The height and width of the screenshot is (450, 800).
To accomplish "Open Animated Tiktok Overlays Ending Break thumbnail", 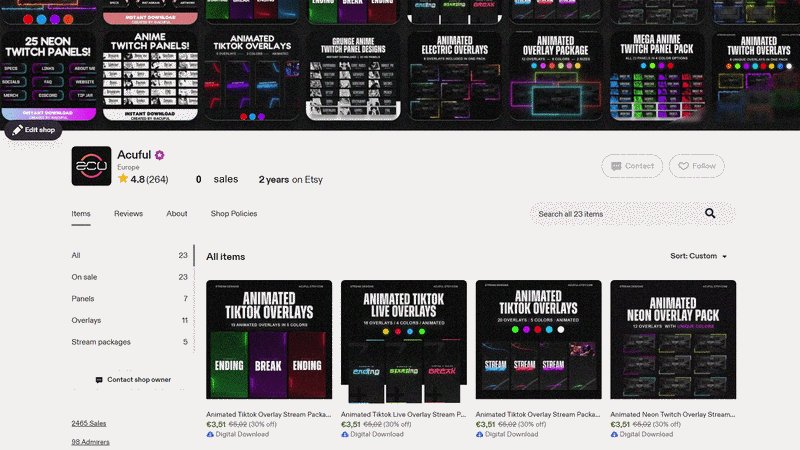I will point(269,339).
